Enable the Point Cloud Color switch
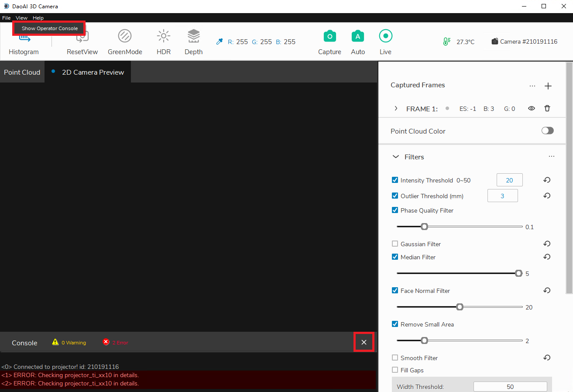The height and width of the screenshot is (392, 573). tap(547, 131)
